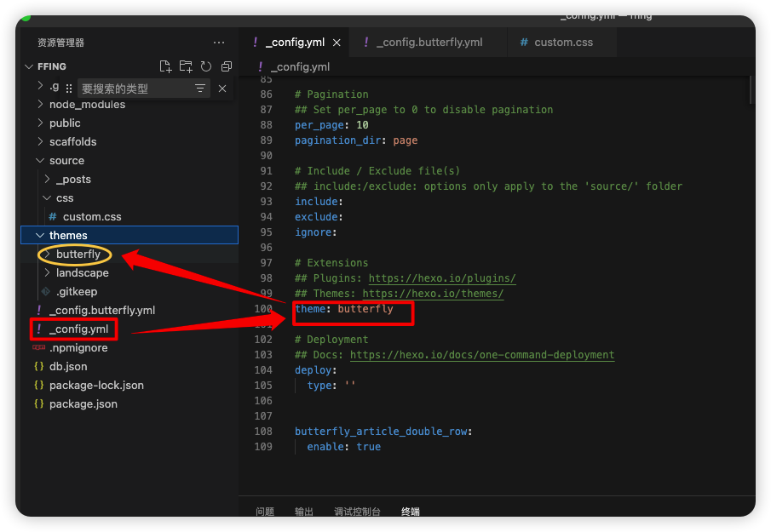Open the explorer more actions ellipsis

[219, 43]
